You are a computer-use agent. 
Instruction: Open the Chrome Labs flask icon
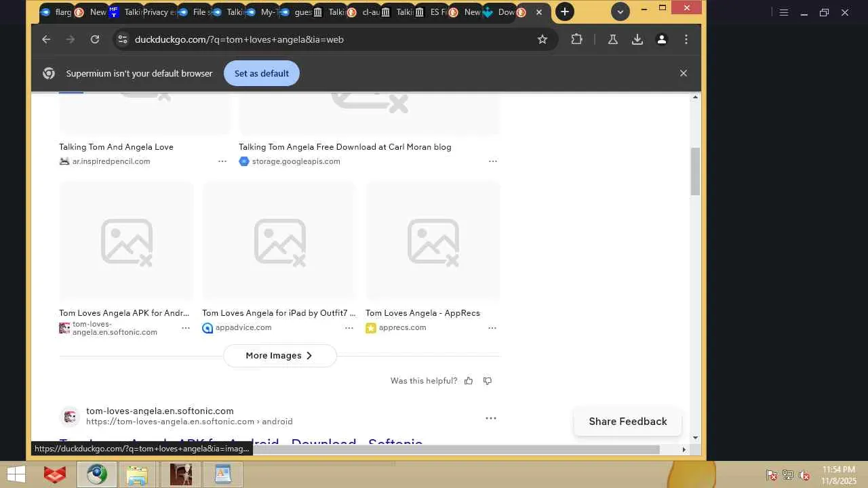click(x=613, y=39)
